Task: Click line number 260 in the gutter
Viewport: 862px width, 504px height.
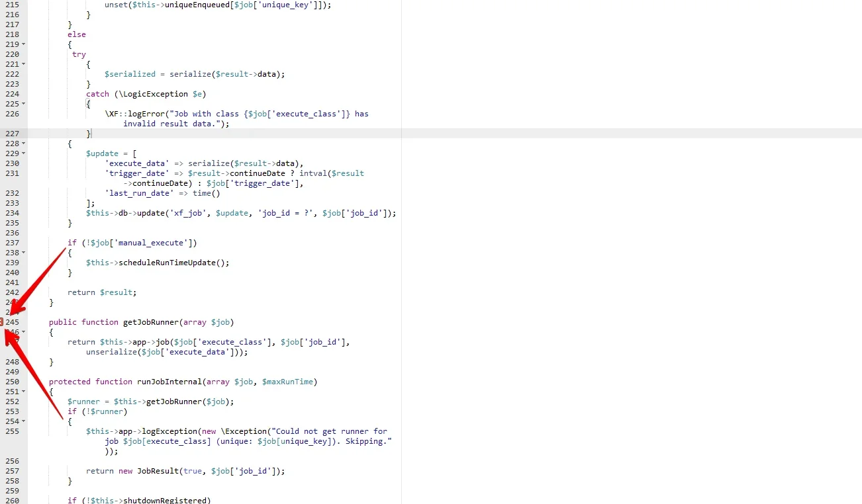Action: [x=12, y=500]
